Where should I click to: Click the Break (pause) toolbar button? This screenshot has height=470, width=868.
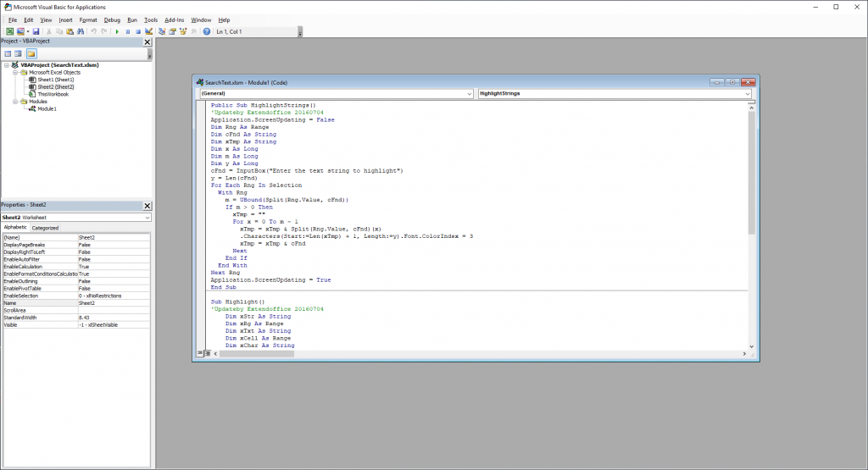pos(127,31)
